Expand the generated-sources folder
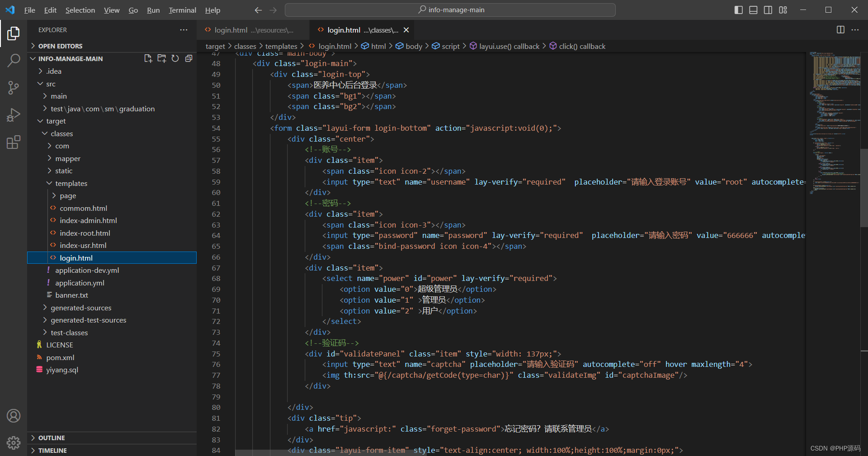The image size is (868, 456). [112, 308]
